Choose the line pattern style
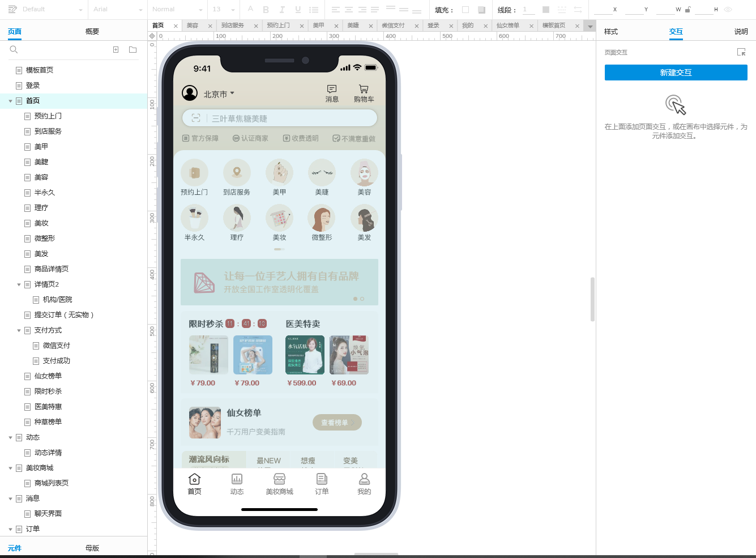Screen dimensions: 756x558 pyautogui.click(x=562, y=10)
